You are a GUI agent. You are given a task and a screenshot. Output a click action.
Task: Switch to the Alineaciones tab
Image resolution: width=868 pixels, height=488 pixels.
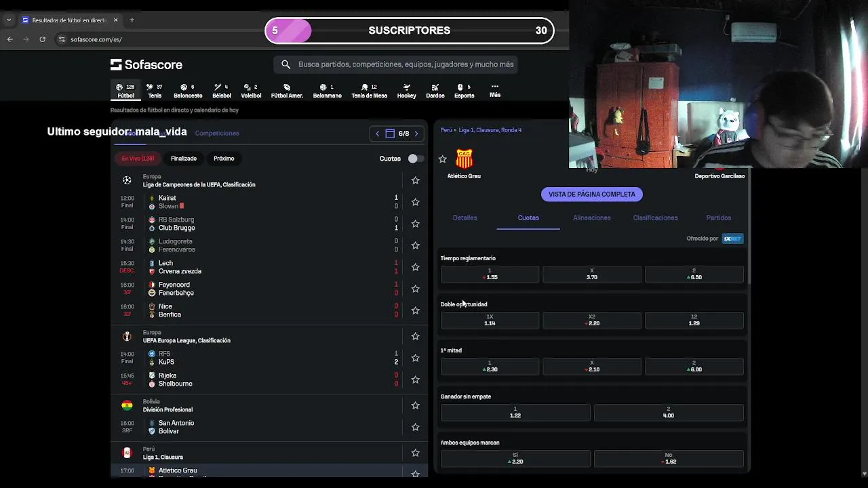tap(591, 218)
